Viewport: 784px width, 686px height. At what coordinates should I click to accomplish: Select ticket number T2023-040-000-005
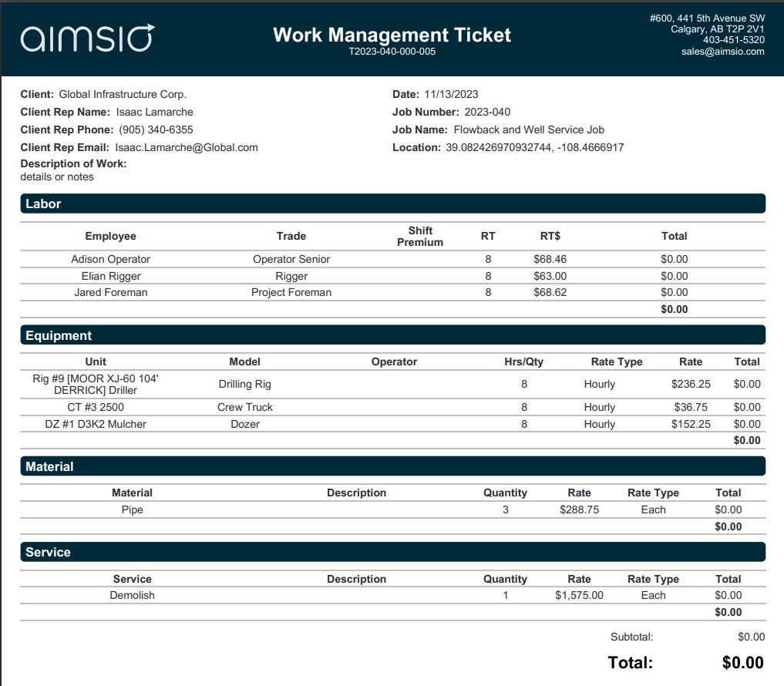click(392, 52)
